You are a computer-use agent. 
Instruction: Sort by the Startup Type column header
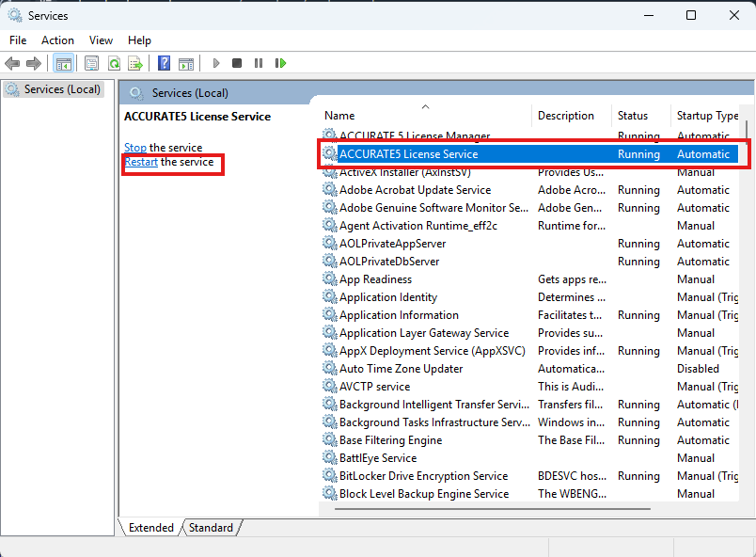pos(707,116)
